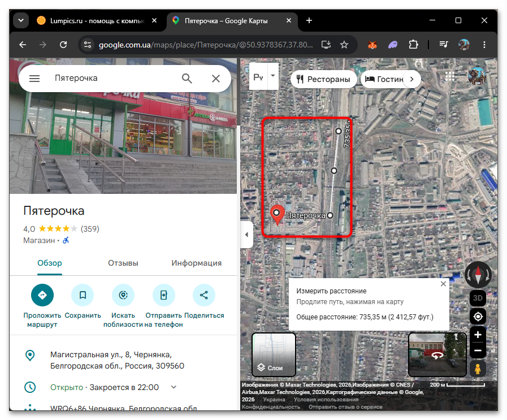Switch to the Информация tab
This screenshot has height=420, width=507.
[x=197, y=263]
